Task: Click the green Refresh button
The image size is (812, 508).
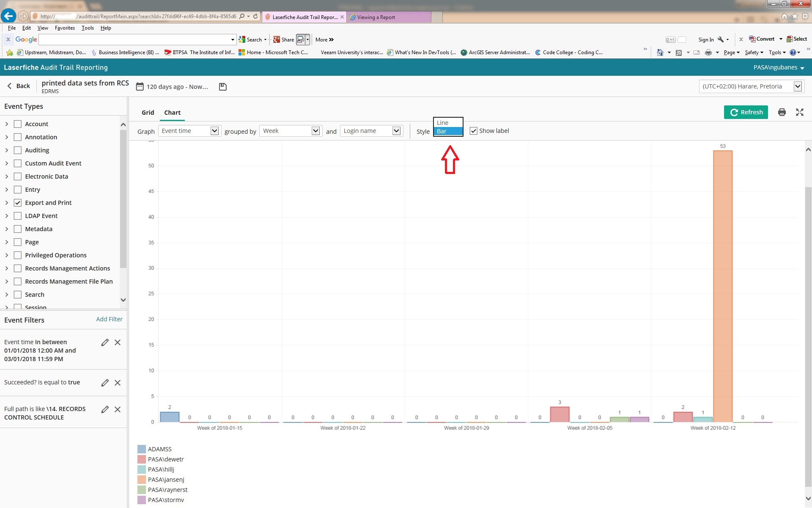Action: tap(746, 112)
